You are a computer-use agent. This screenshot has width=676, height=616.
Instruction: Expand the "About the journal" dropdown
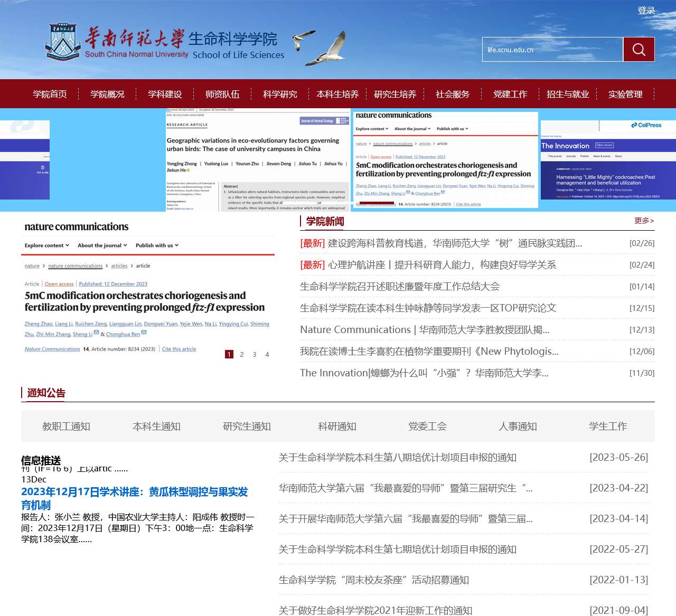click(101, 245)
